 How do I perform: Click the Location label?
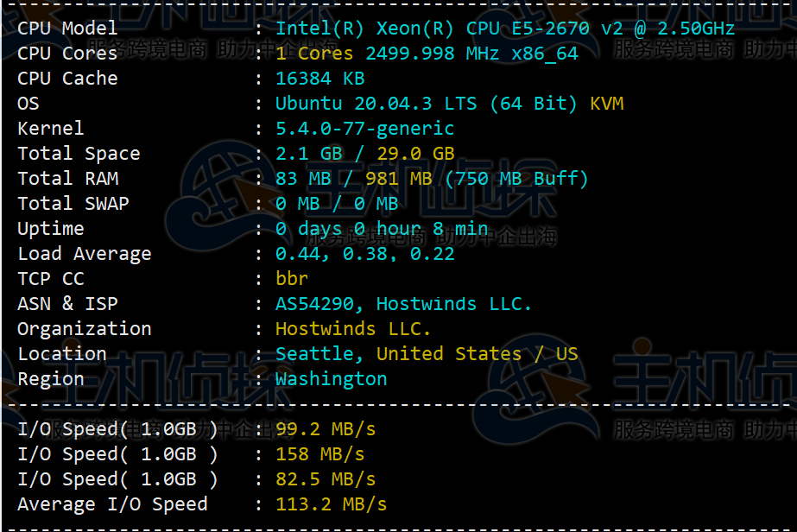(x=61, y=353)
